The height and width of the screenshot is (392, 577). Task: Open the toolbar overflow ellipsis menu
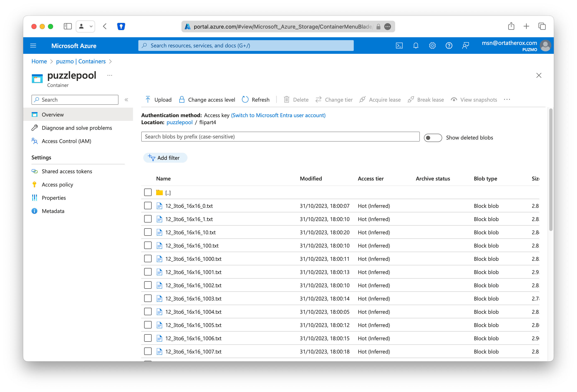pos(507,100)
